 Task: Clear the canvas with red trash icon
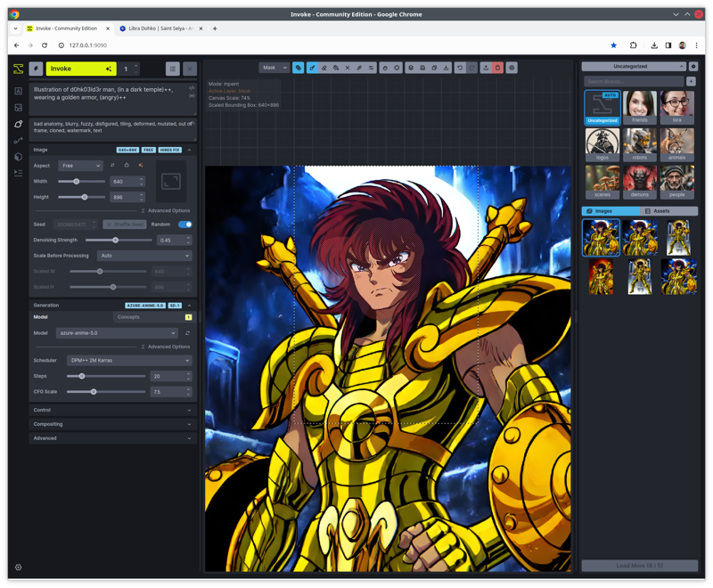click(497, 68)
